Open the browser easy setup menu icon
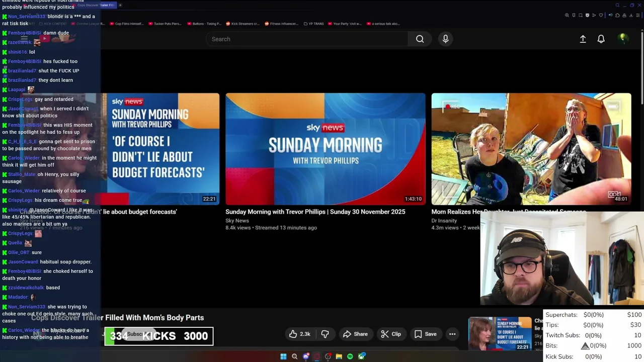This screenshot has width=644, height=362. pos(638,15)
